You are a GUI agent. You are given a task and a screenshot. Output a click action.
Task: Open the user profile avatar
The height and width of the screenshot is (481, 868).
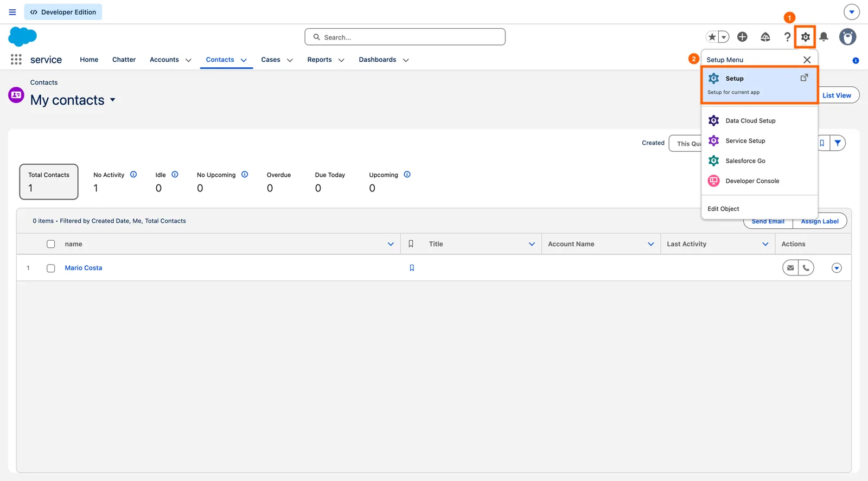pos(847,37)
